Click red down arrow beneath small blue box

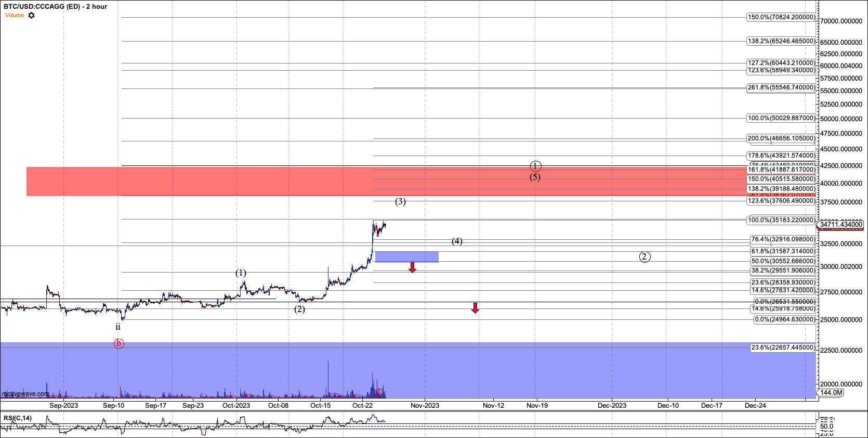(412, 267)
